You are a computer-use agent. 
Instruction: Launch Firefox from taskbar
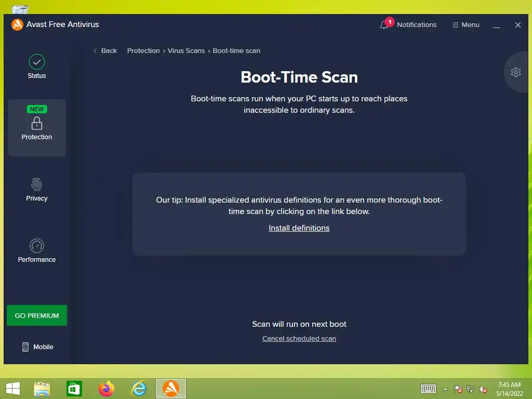pos(106,389)
